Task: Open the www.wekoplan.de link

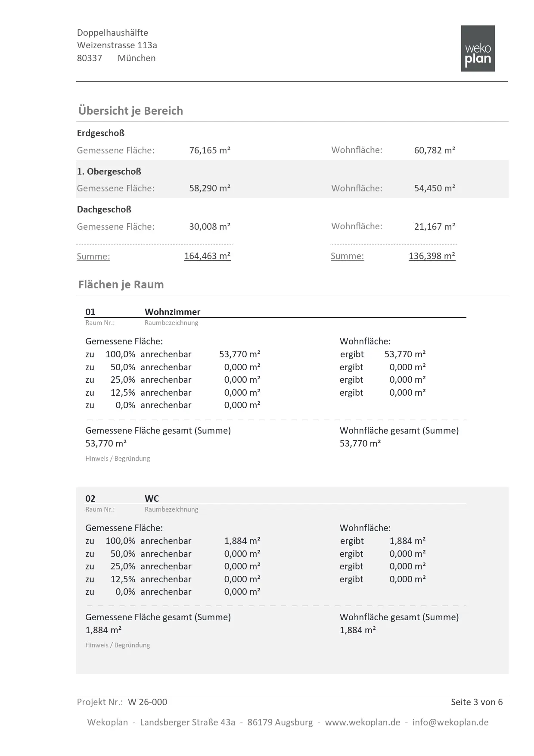Action: pyautogui.click(x=363, y=722)
